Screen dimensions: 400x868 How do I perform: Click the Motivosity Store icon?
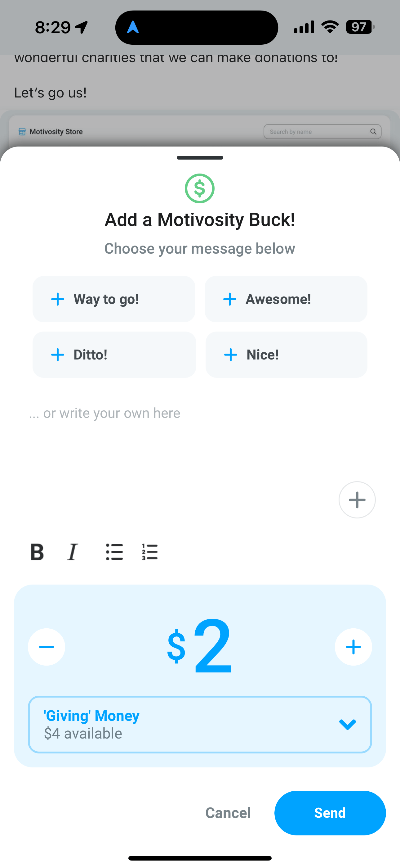pyautogui.click(x=22, y=131)
